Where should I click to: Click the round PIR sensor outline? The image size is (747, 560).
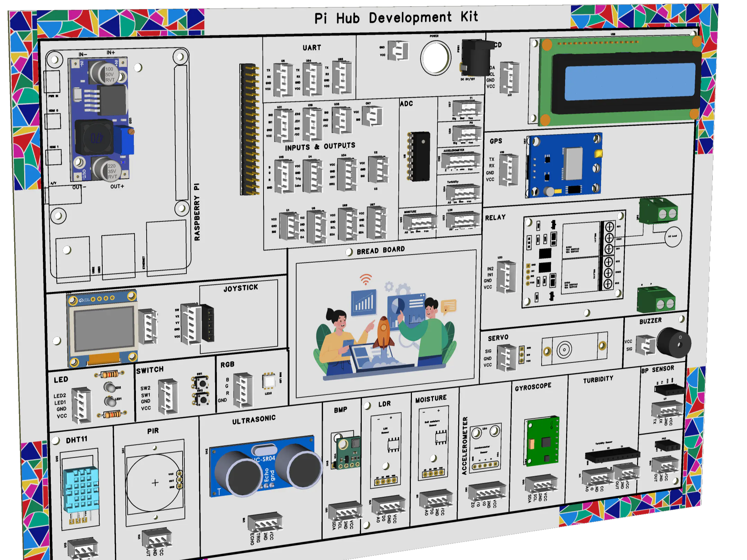coord(154,483)
